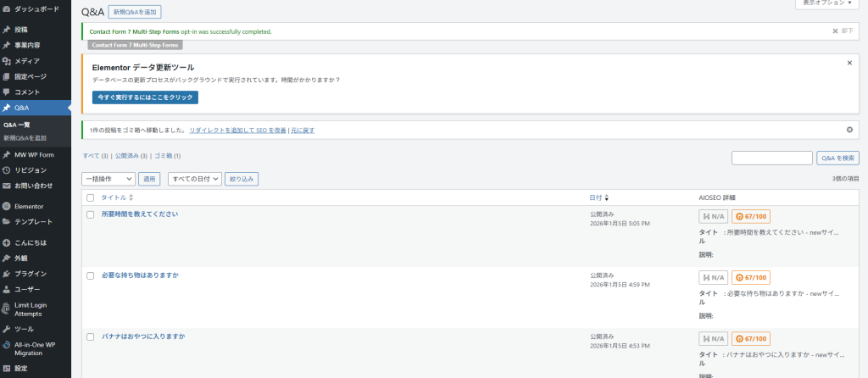Click the Elementor icon in sidebar
This screenshot has width=868, height=378.
pyautogui.click(x=7, y=206)
